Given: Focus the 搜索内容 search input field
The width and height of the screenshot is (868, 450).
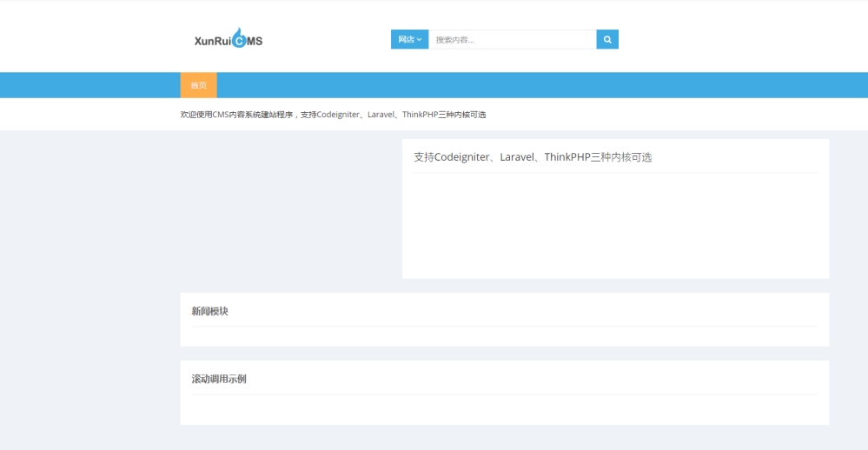Looking at the screenshot, I should (513, 39).
